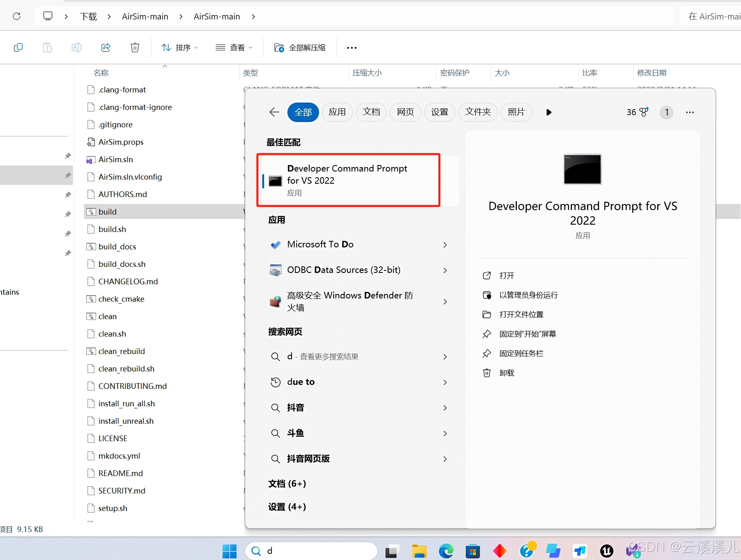
Task: Click 卸载 uninstall option
Action: (x=507, y=373)
